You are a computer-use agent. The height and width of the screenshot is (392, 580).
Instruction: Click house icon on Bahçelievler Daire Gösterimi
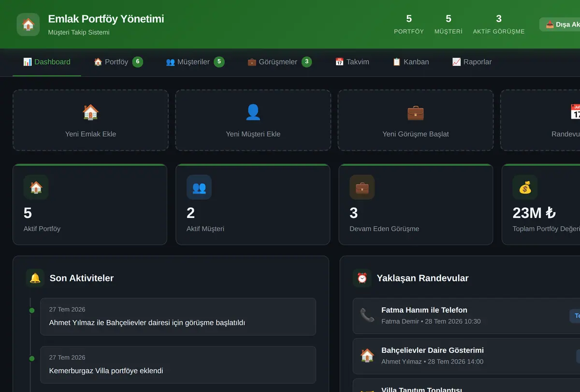coord(367,355)
